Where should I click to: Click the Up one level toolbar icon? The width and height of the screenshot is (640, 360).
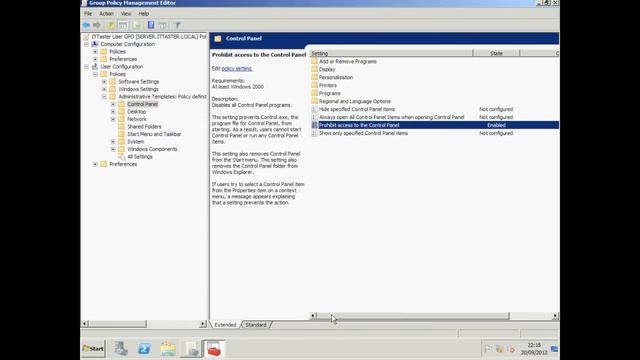(111, 25)
